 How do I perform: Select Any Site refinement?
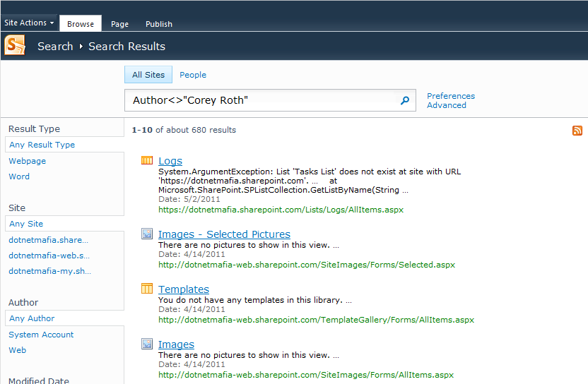coord(64,224)
